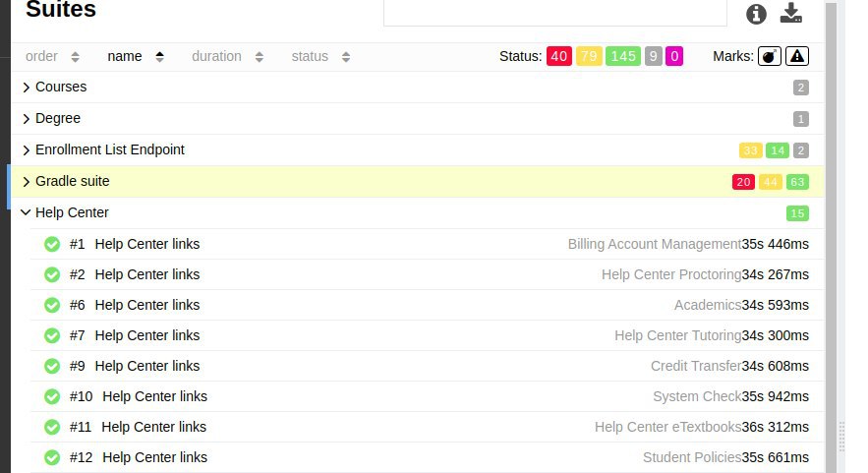The width and height of the screenshot is (868, 473).
Task: Click the Academics parameter text
Action: (x=708, y=305)
